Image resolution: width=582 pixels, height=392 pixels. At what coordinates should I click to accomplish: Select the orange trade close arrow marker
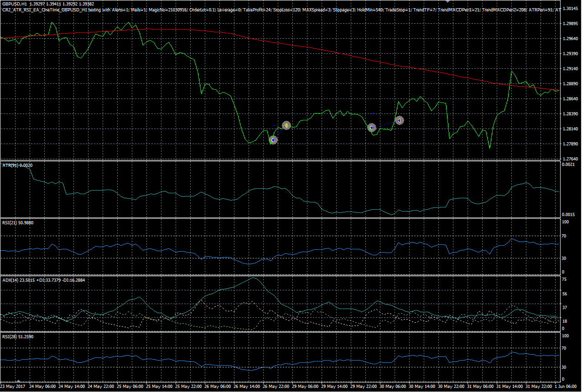(286, 125)
